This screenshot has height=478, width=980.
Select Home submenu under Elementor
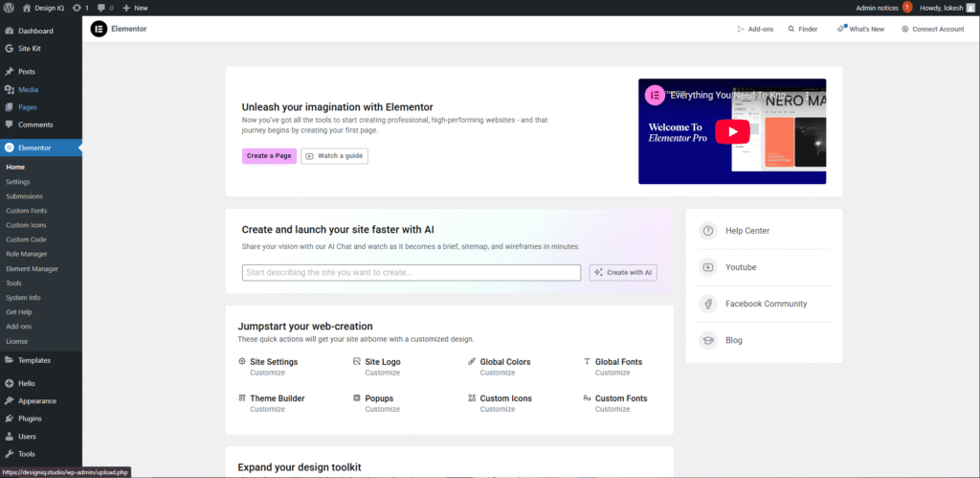(15, 167)
